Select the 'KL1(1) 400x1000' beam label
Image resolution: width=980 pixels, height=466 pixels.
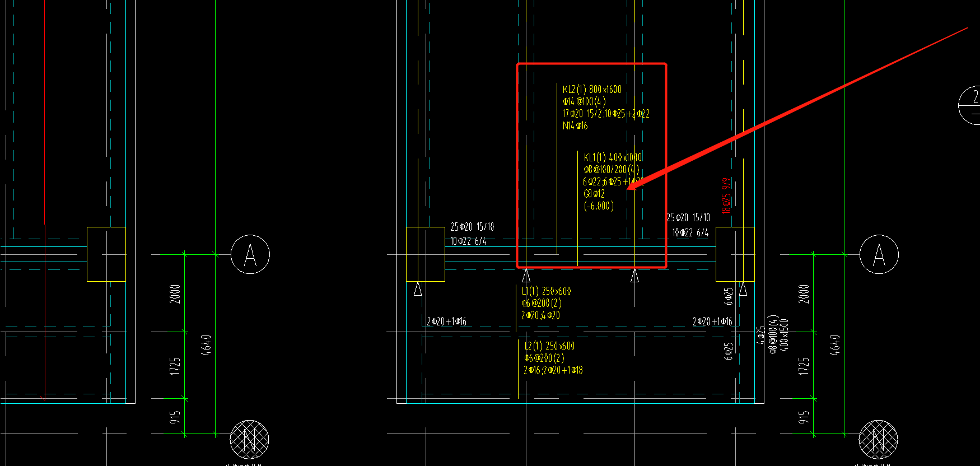pyautogui.click(x=613, y=157)
